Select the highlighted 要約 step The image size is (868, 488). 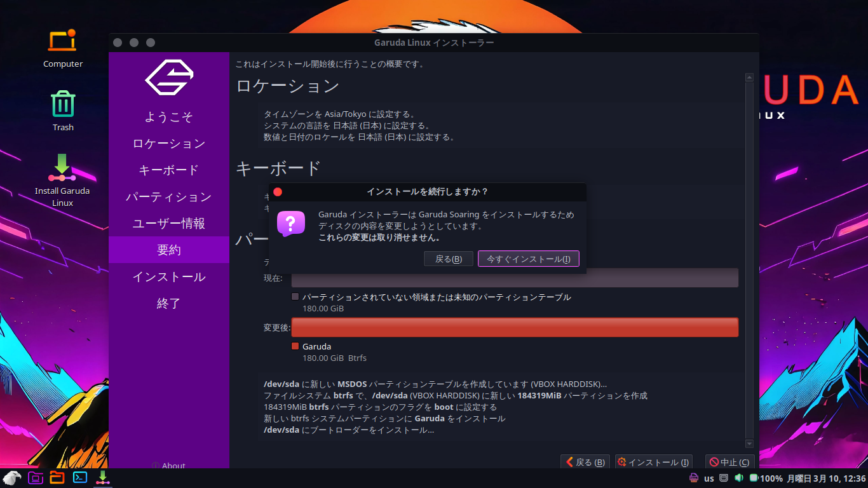point(169,250)
